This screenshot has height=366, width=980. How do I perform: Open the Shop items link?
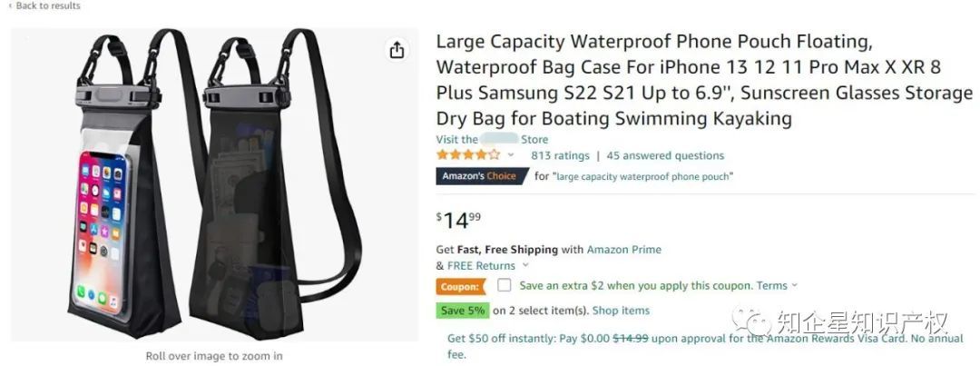621,311
